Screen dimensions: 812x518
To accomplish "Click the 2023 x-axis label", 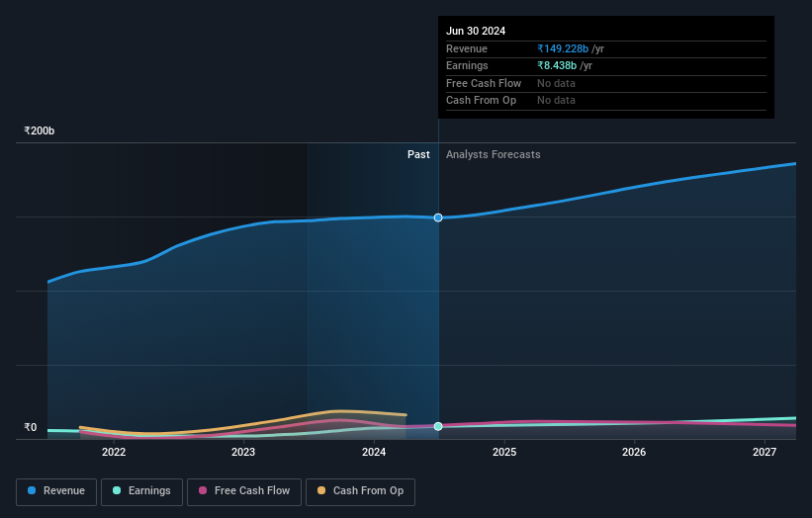I will click(243, 452).
